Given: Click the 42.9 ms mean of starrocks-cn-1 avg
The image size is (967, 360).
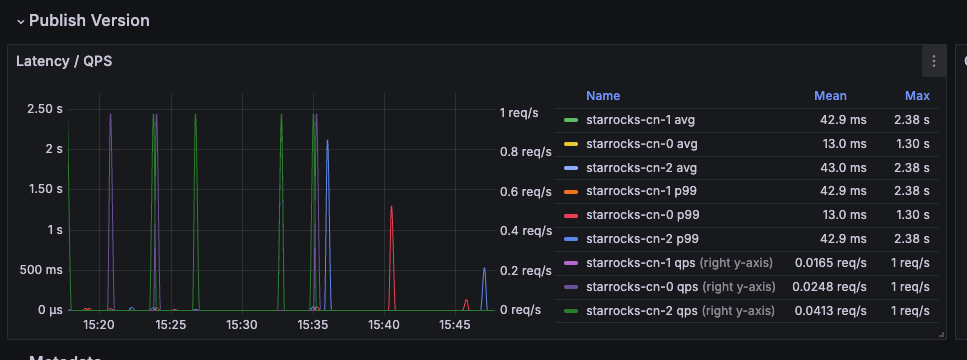Looking at the screenshot, I should (x=842, y=120).
